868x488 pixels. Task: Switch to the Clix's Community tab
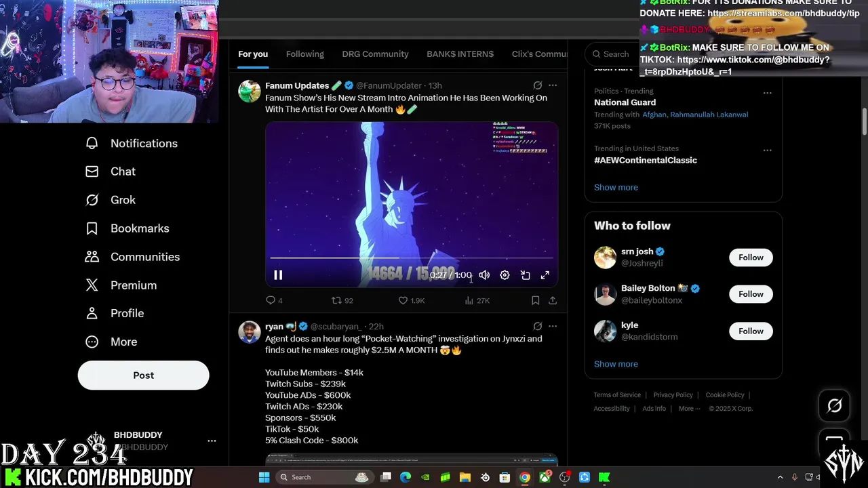pos(540,54)
